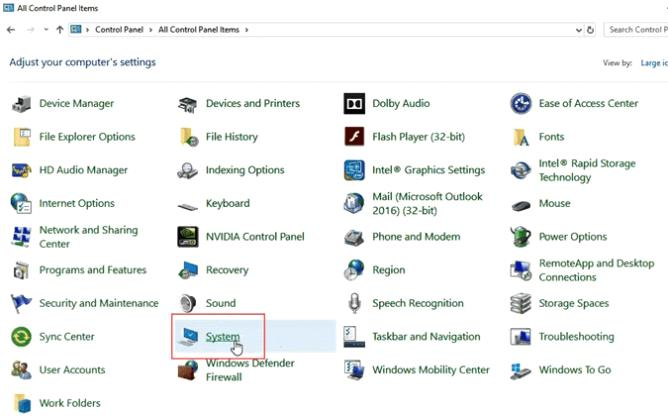
Task: Click the Indexing Options icon
Action: [x=187, y=170]
